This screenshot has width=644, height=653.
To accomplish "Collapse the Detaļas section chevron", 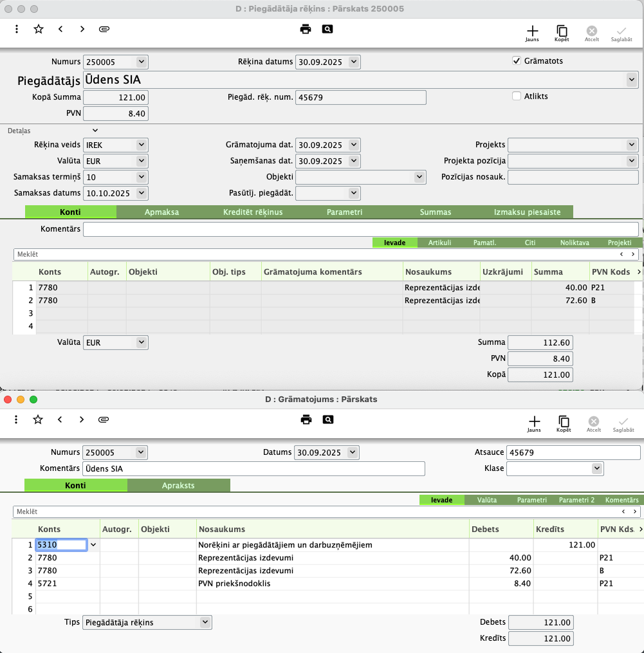I will (x=95, y=131).
